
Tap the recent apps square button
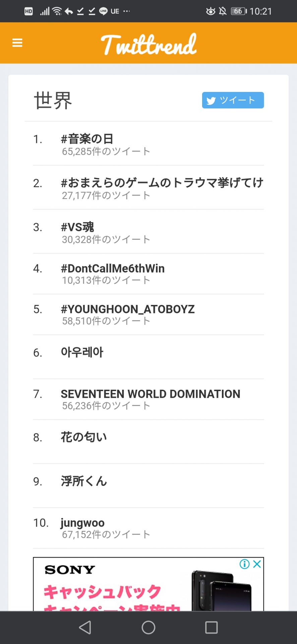[212, 627]
